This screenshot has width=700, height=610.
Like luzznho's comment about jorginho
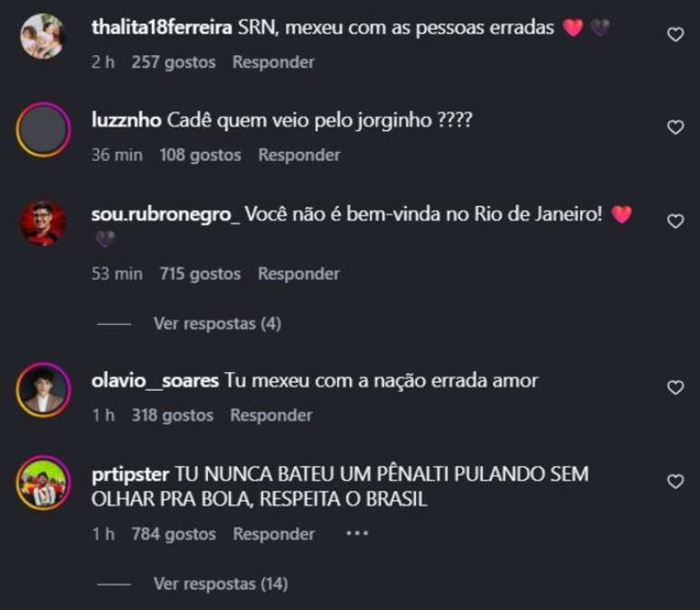pos(676,128)
